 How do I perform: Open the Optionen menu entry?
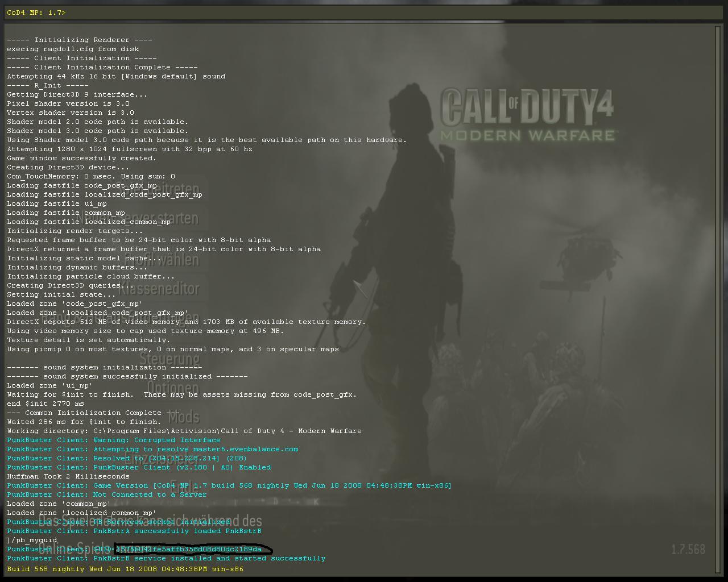(172, 389)
